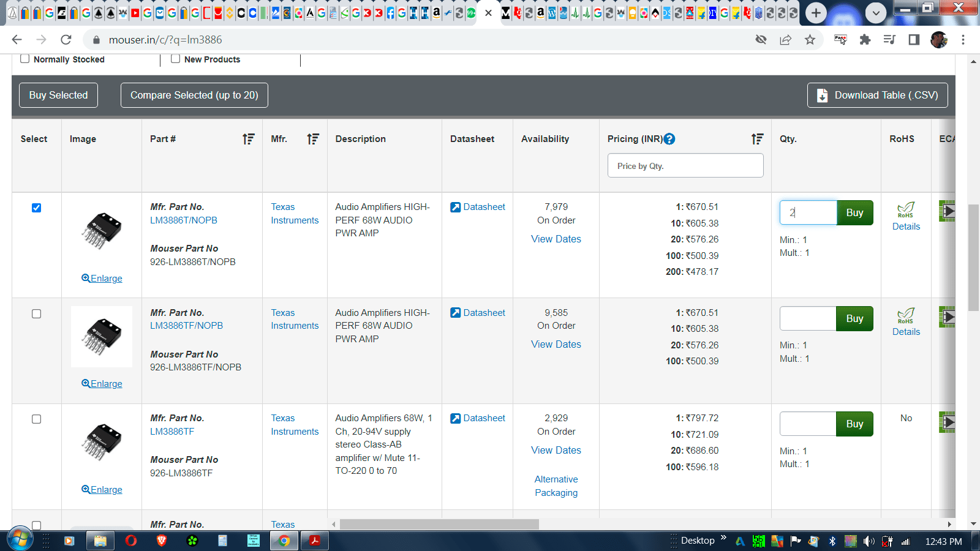Open the ECAD model icon for LM3886T/NOPB
This screenshot has width=980, height=551.
(947, 211)
